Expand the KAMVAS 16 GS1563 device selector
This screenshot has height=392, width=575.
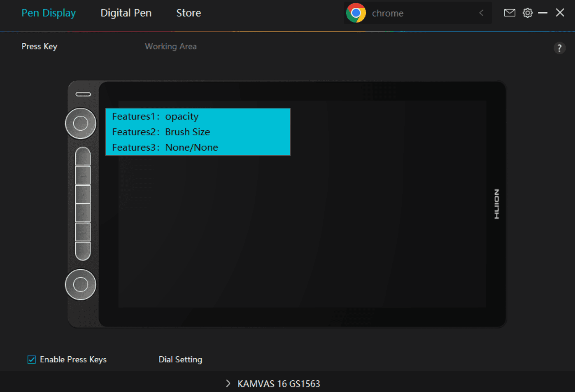273,384
